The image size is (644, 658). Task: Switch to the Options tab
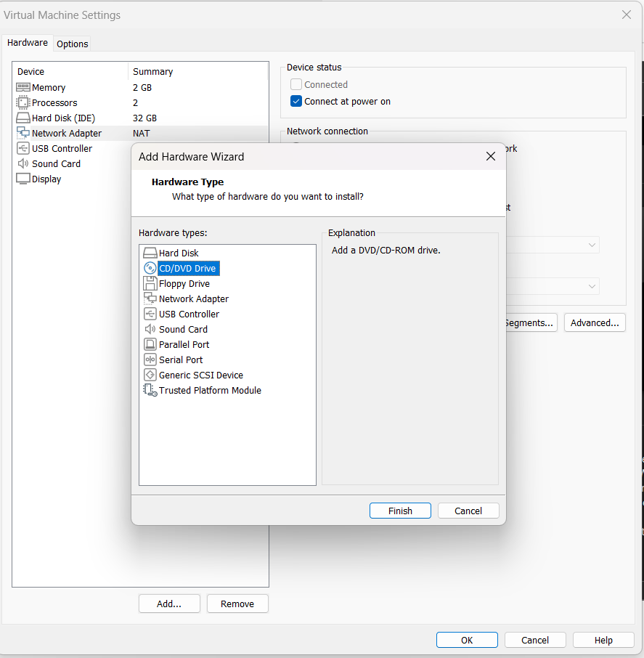click(x=73, y=44)
